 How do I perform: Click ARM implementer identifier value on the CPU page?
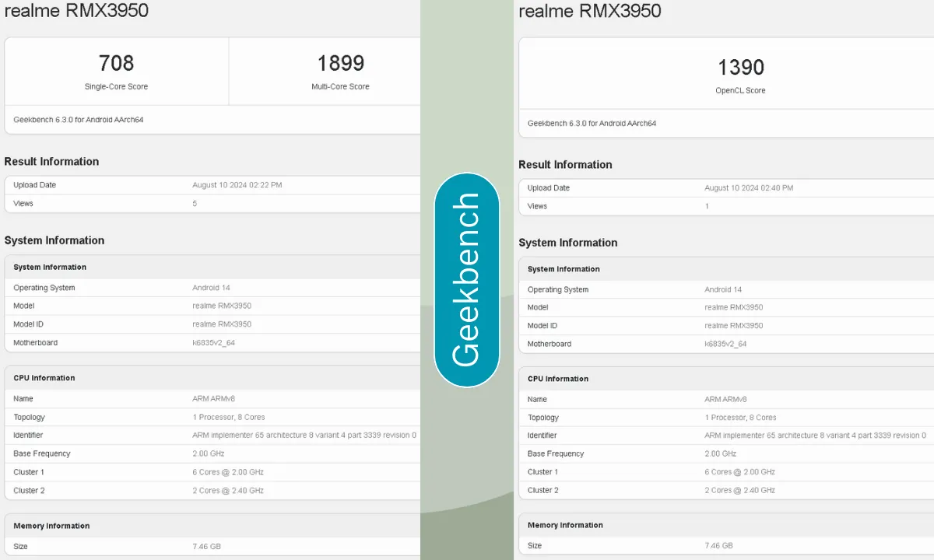click(304, 436)
